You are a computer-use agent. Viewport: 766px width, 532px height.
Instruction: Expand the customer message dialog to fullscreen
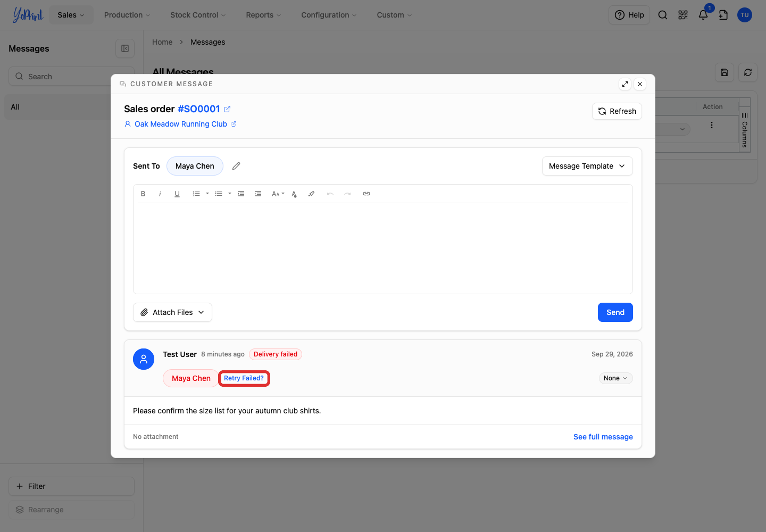tap(625, 84)
